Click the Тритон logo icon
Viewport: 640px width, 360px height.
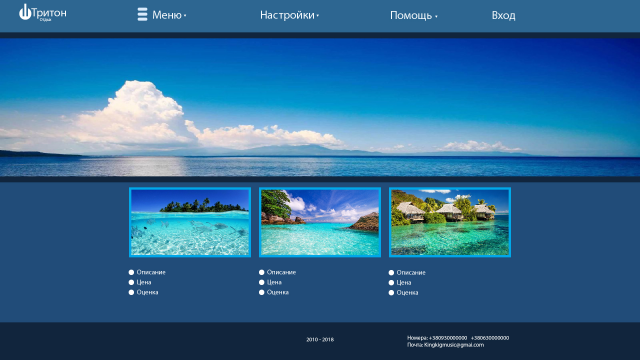[x=25, y=12]
